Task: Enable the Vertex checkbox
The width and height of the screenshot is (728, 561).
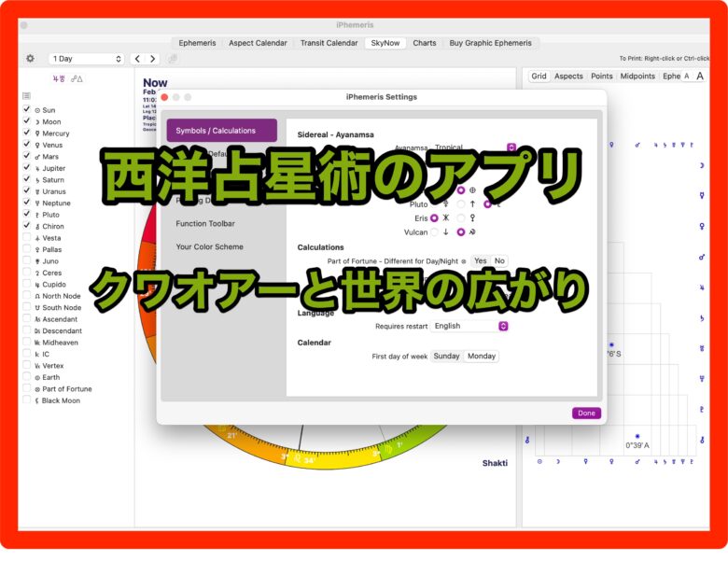Action: click(x=27, y=365)
